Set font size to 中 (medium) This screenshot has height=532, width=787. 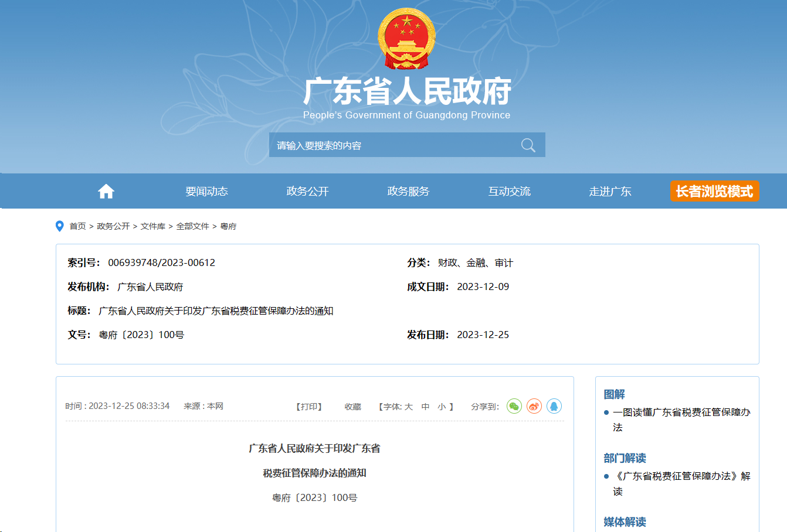click(x=426, y=407)
